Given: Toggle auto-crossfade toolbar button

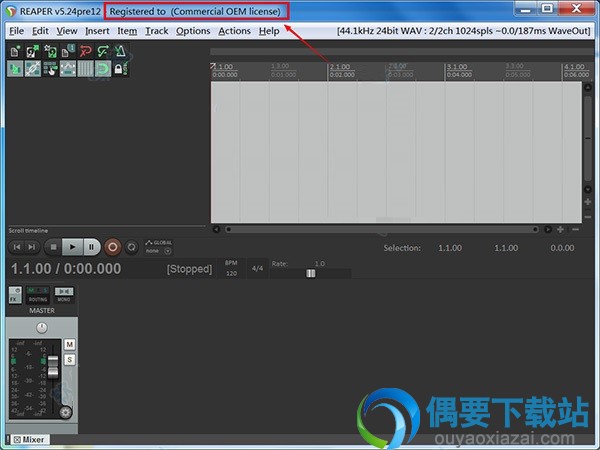Looking at the screenshot, I should [x=15, y=69].
